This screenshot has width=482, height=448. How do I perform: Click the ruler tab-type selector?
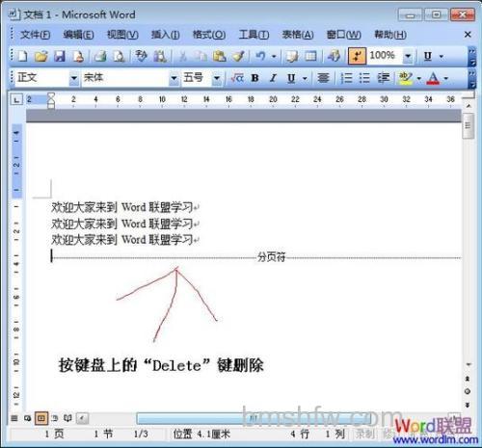(x=16, y=99)
